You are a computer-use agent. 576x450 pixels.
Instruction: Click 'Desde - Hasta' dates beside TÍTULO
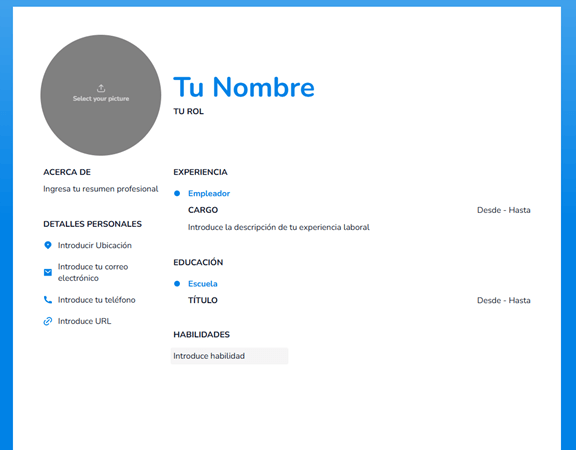(x=504, y=300)
